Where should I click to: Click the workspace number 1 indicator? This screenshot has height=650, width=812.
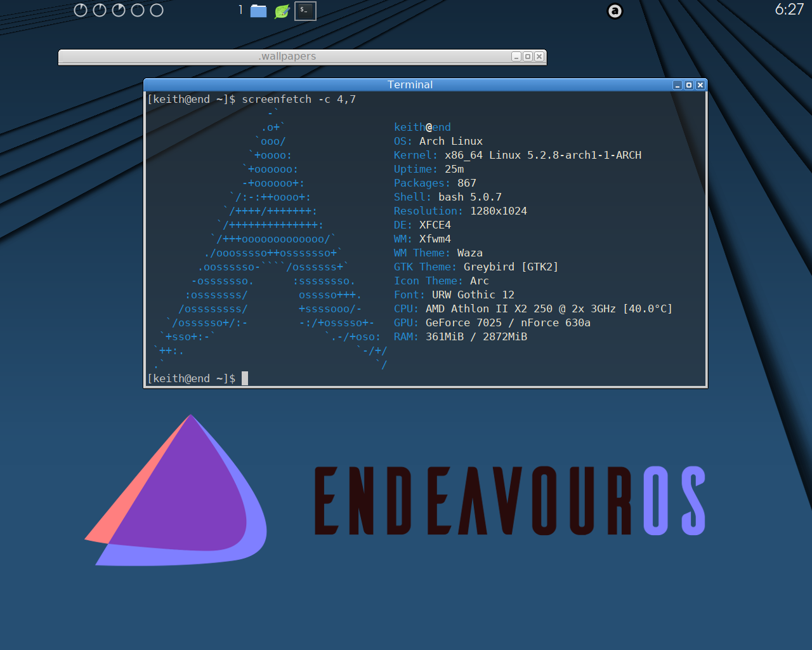click(240, 10)
